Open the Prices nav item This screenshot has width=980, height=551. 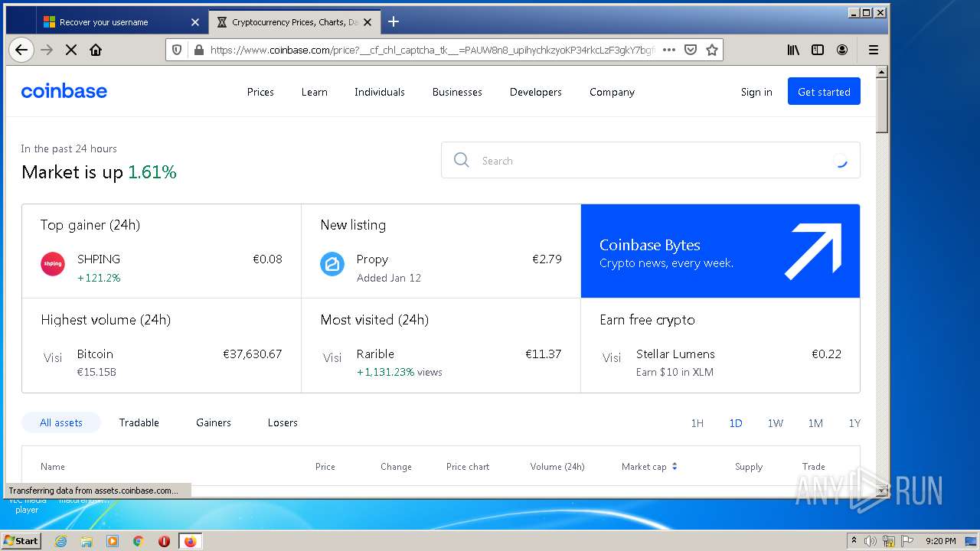coord(260,92)
